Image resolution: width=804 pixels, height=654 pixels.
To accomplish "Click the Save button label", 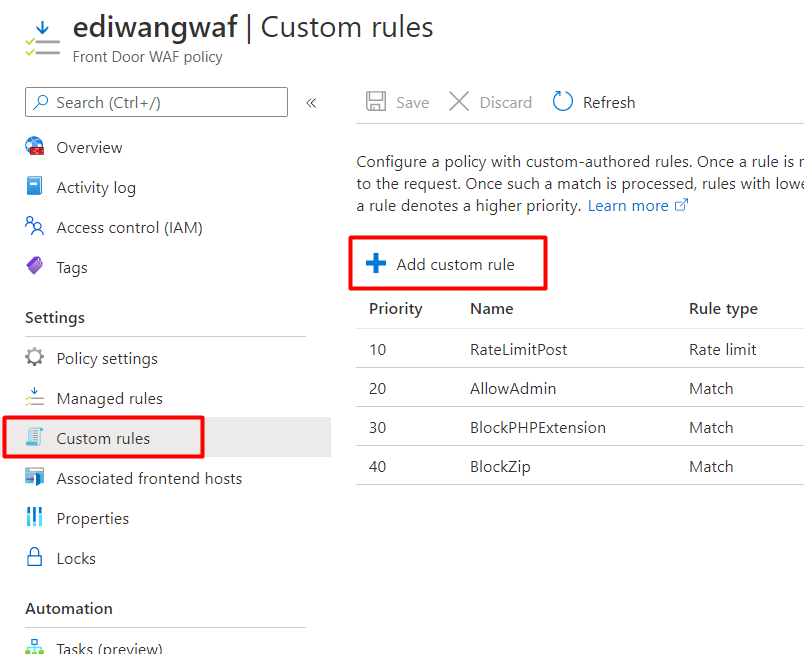I will pos(412,103).
